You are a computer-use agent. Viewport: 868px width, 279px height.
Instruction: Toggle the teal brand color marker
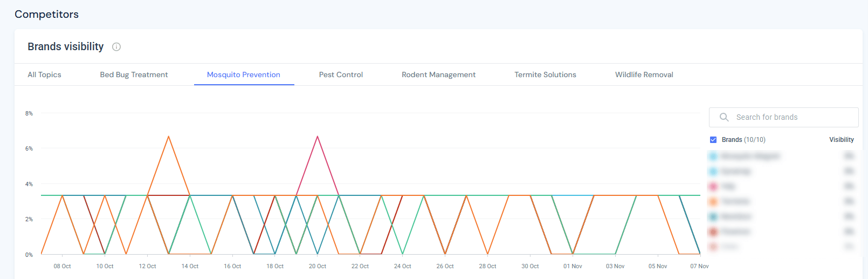point(713,216)
